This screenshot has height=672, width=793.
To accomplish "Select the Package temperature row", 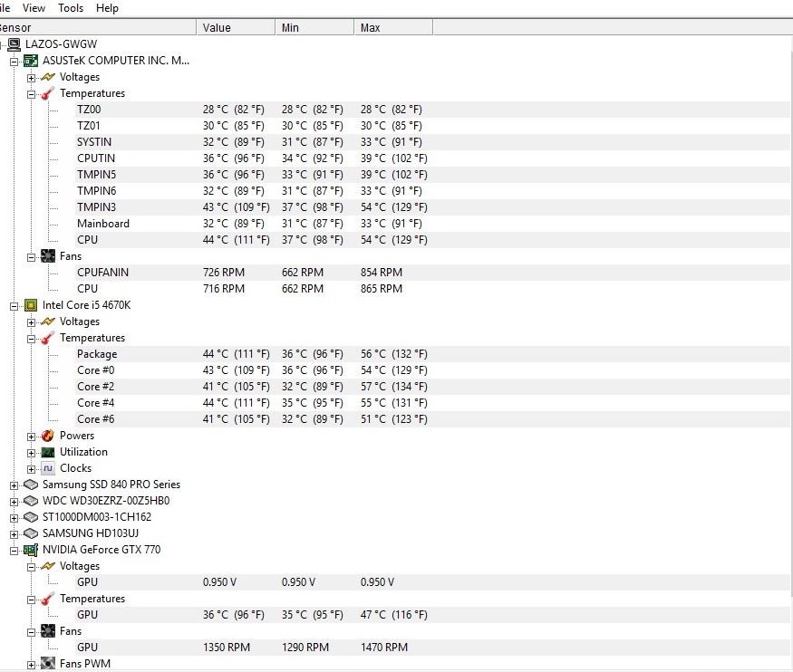I will click(432, 354).
